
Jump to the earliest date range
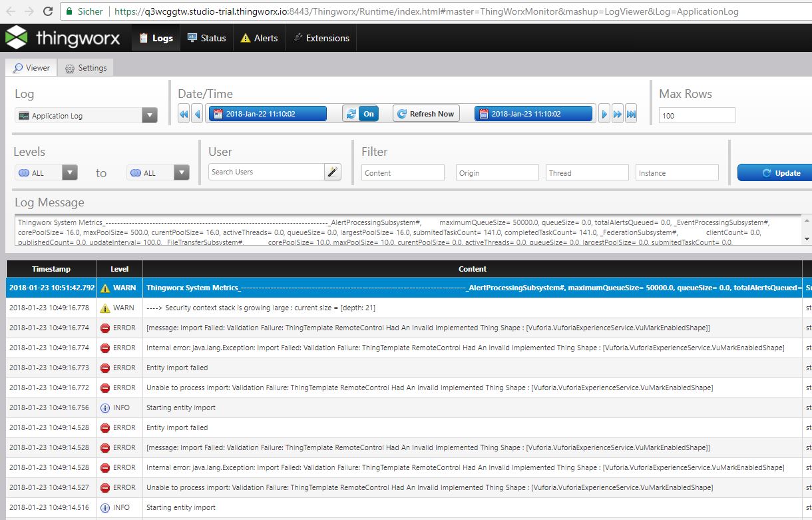point(184,114)
